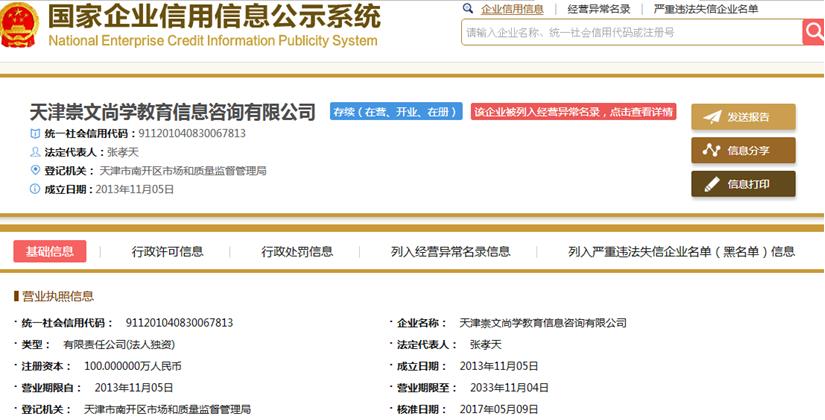This screenshot has height=420, width=825.
Task: Click the paper plane icon on 发送报告
Action: [x=712, y=117]
